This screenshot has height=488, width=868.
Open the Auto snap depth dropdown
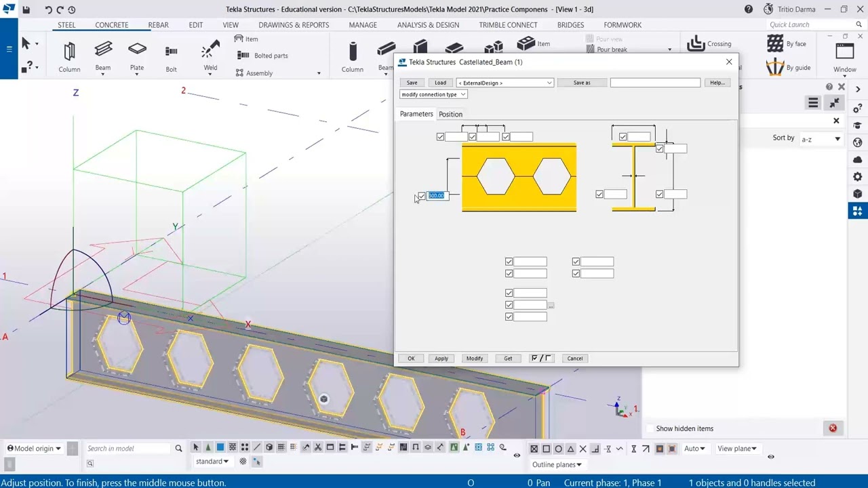695,449
